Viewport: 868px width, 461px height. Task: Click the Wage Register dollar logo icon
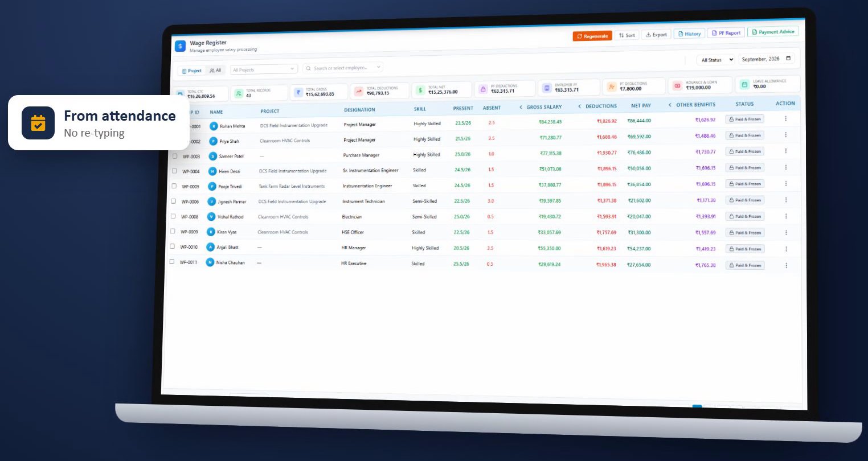coord(180,46)
